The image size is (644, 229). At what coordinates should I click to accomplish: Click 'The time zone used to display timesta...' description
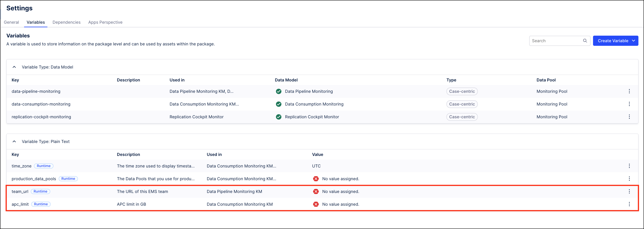point(156,166)
